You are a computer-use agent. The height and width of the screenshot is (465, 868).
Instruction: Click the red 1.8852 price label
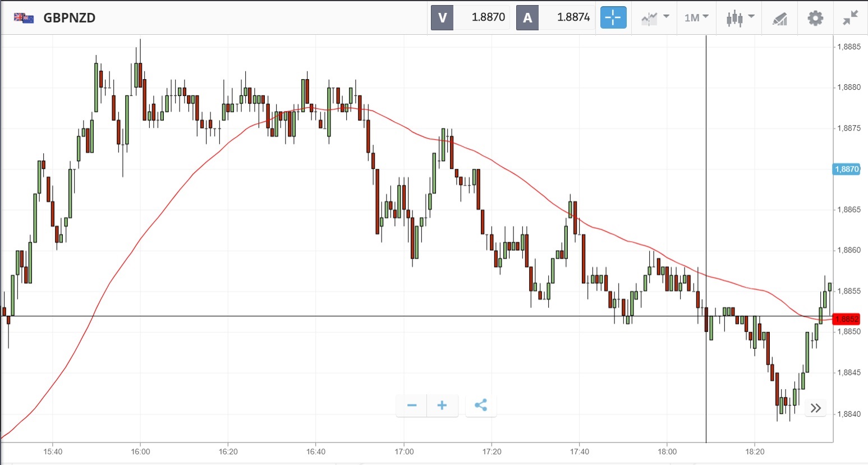pyautogui.click(x=846, y=319)
